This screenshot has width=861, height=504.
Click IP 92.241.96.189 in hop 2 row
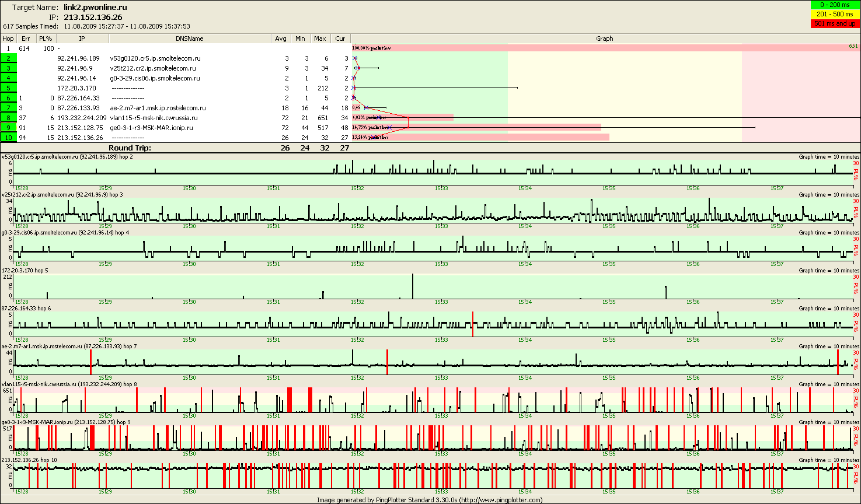78,58
